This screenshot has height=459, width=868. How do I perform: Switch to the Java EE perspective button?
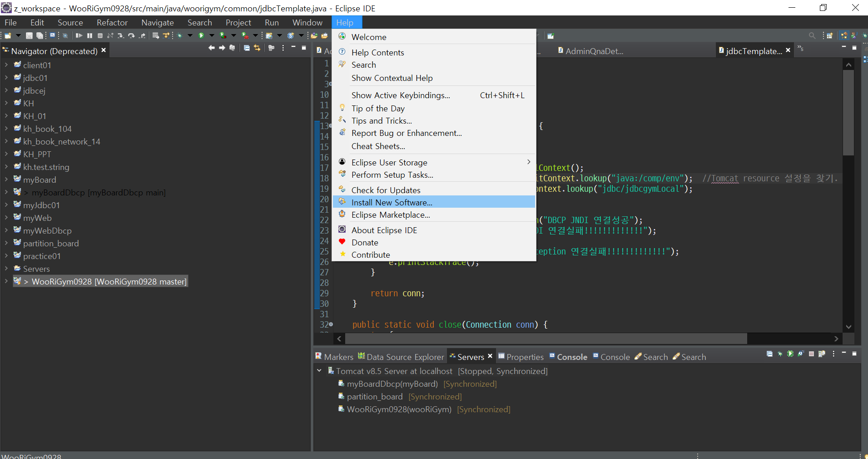pos(844,35)
